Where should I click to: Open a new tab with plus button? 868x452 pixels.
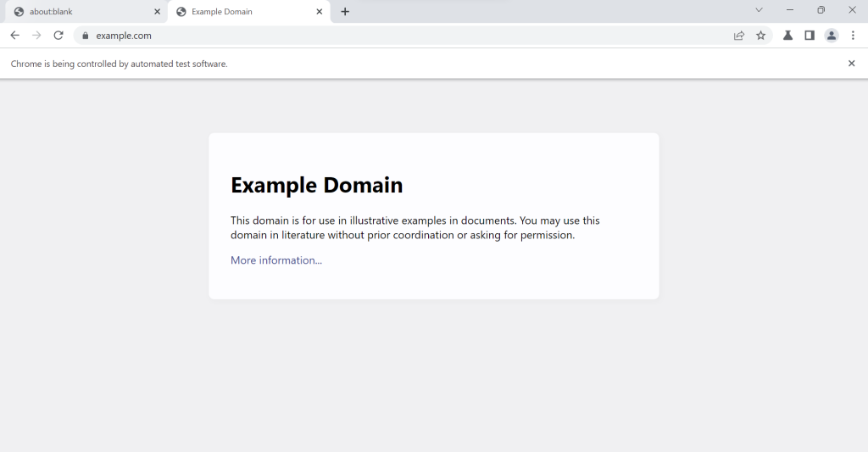click(345, 12)
